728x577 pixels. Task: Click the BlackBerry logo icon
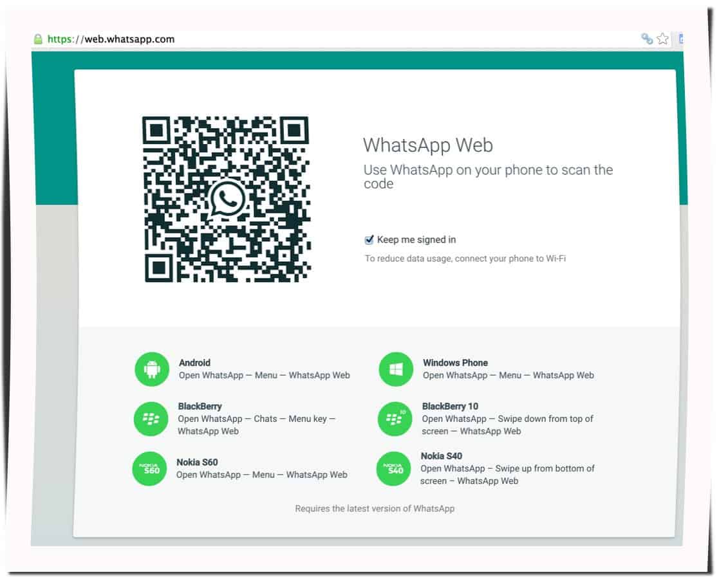click(151, 419)
